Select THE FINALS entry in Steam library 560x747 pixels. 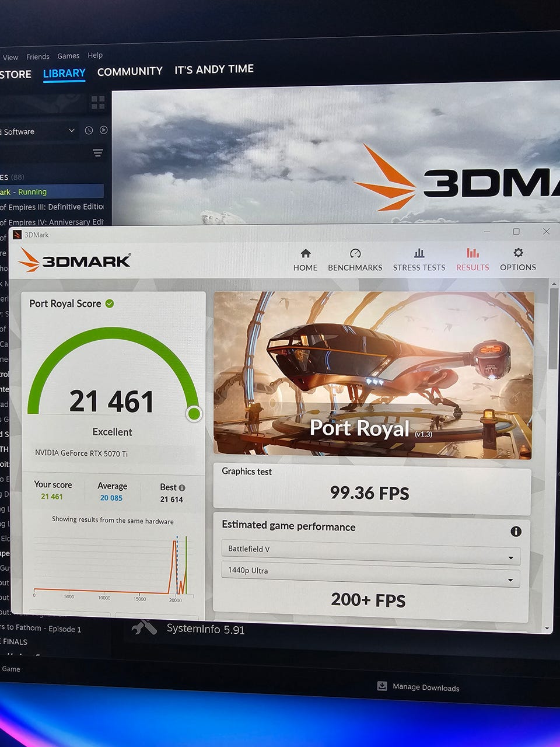14,641
